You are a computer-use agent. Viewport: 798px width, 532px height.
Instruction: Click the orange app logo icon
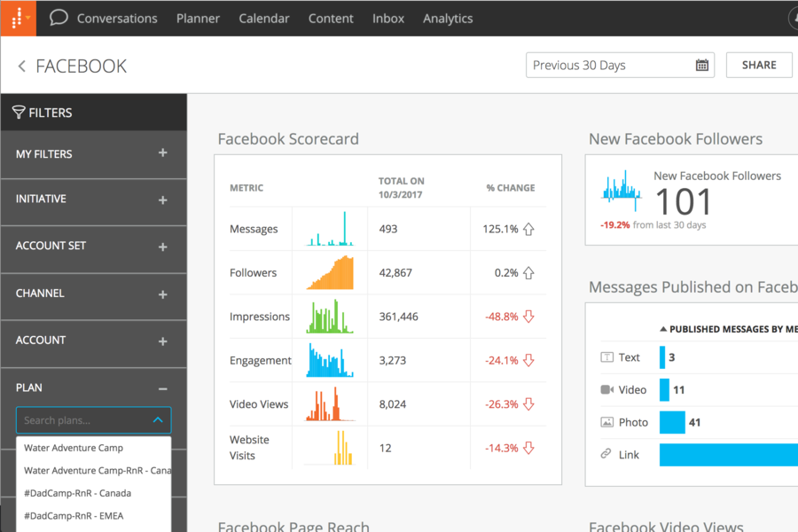(x=18, y=18)
